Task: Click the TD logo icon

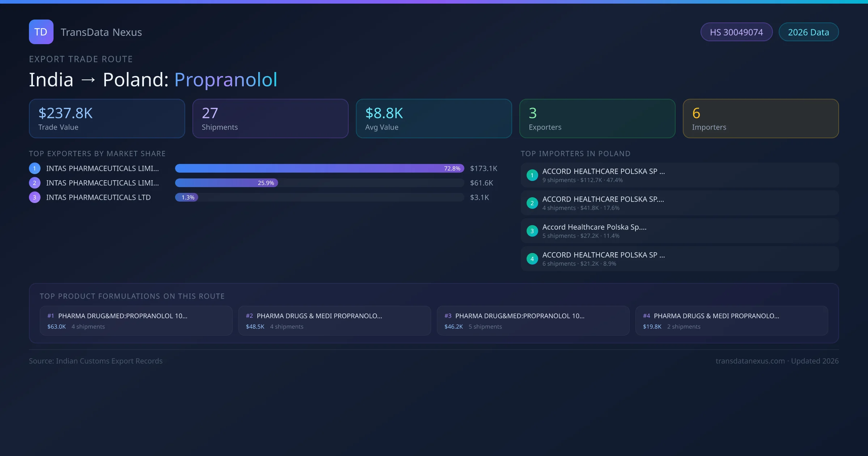Action: pos(41,32)
